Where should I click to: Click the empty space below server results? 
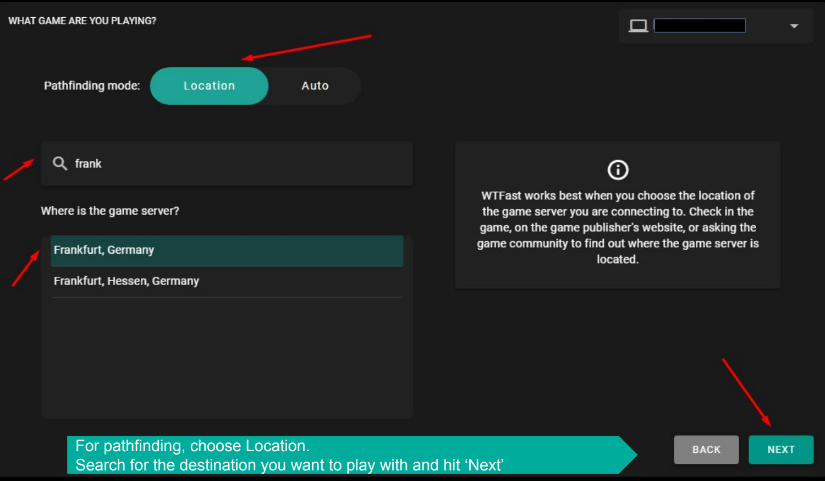click(x=226, y=360)
